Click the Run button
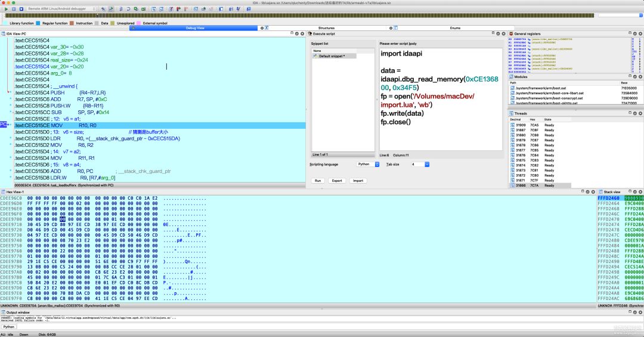 click(318, 180)
